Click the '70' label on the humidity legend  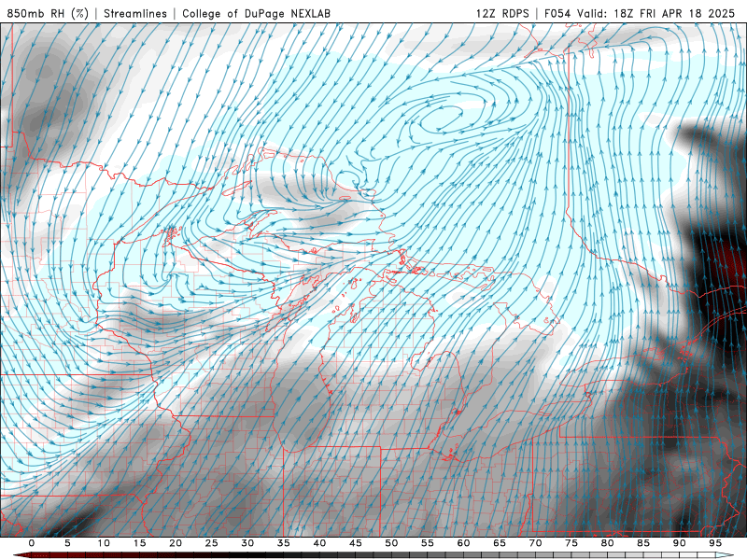[x=535, y=543]
